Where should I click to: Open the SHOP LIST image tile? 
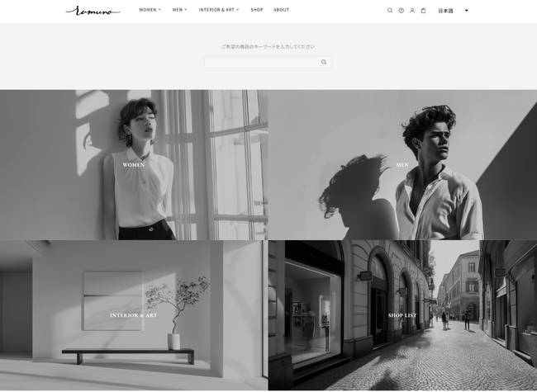(x=403, y=315)
